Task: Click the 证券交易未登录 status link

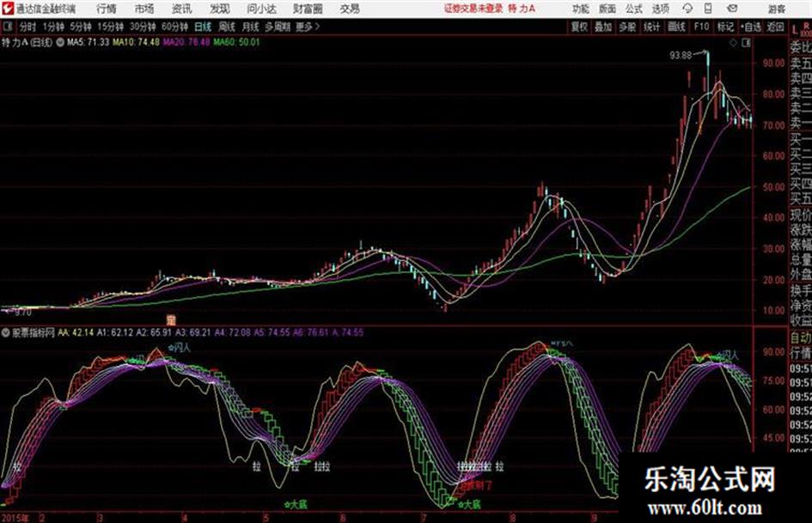Action: click(x=473, y=9)
